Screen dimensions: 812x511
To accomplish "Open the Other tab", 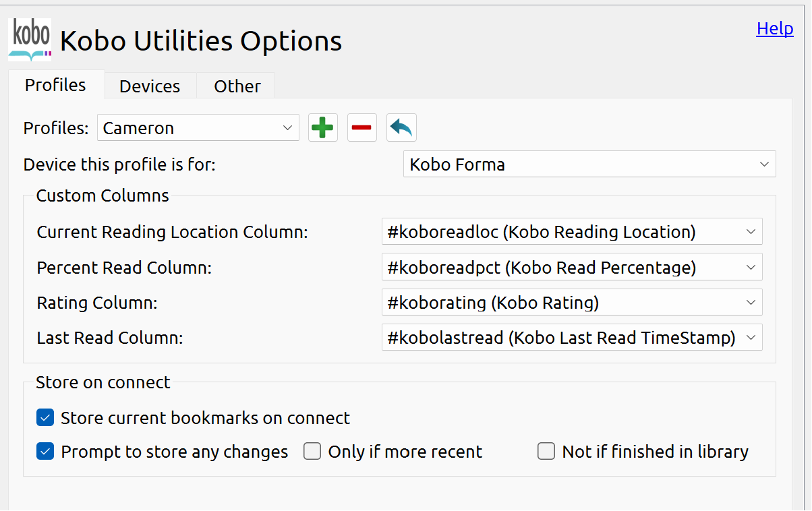I will click(237, 86).
